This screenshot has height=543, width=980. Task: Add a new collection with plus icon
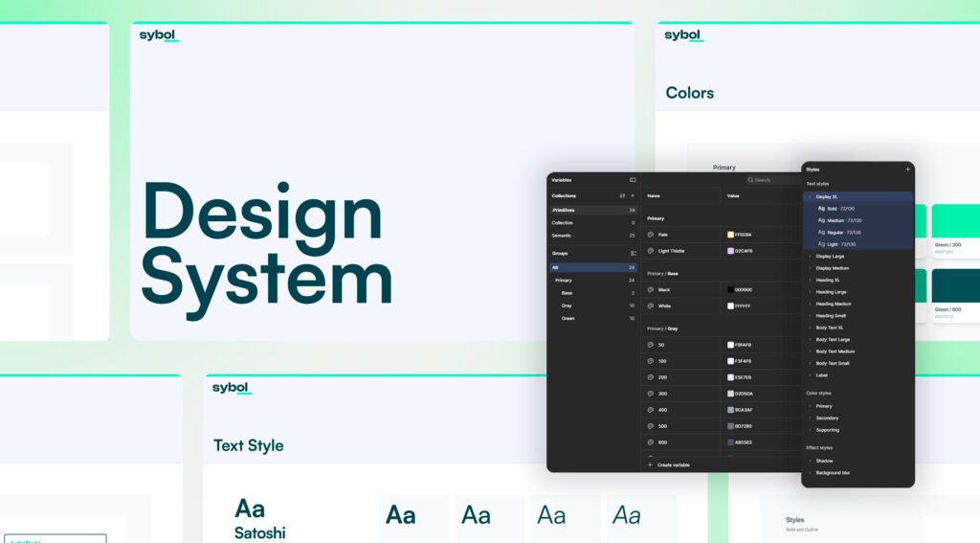coord(633,195)
